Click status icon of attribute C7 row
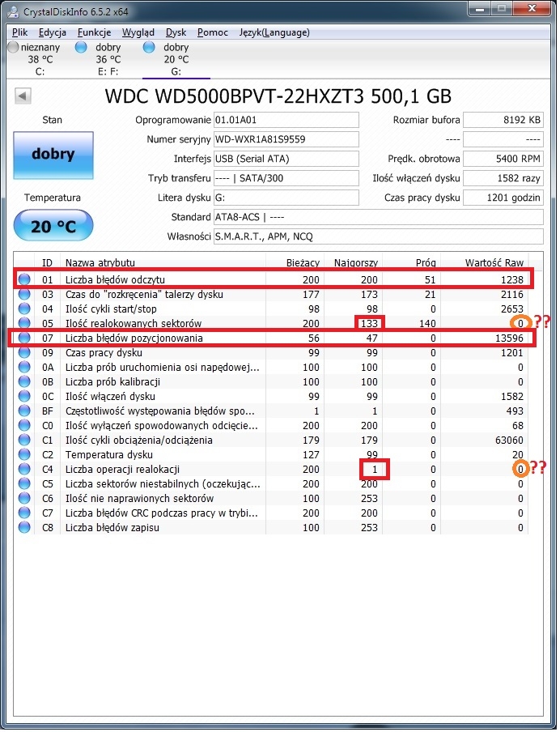Screen dimensions: 560x732 tap(24, 513)
